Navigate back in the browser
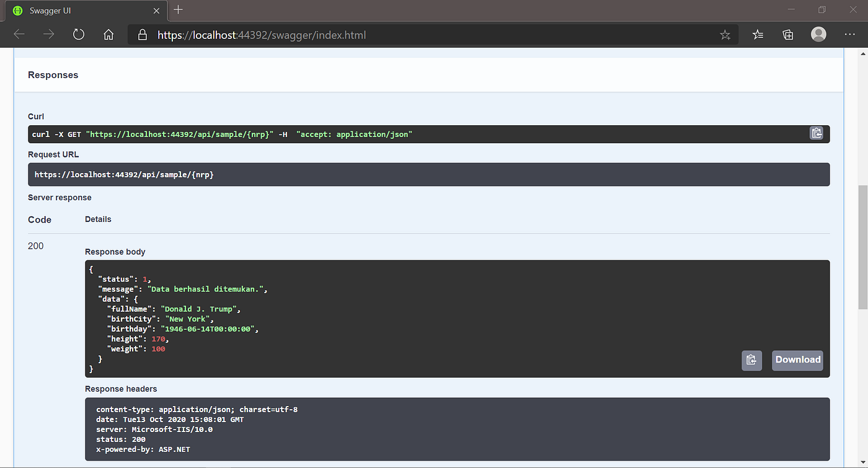The width and height of the screenshot is (868, 468). 19,35
